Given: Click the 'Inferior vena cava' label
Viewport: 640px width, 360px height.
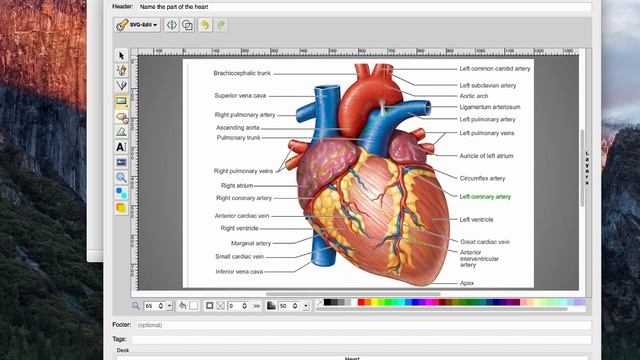Looking at the screenshot, I should click(239, 272).
